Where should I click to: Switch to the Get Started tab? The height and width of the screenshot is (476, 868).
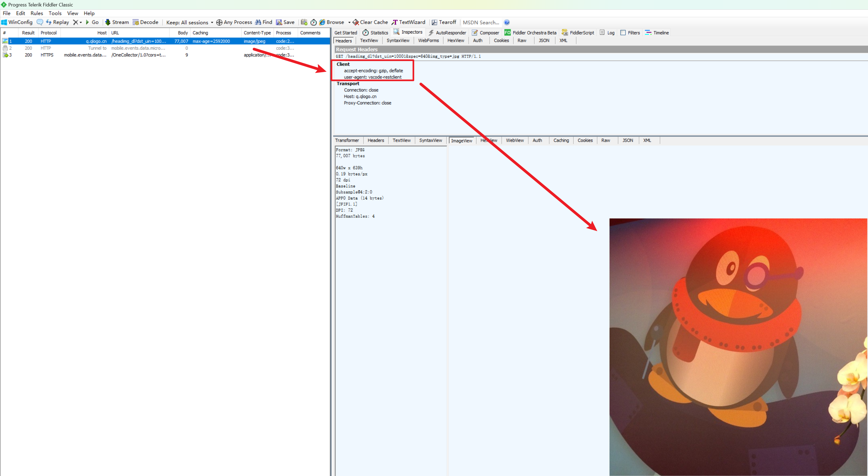(345, 33)
